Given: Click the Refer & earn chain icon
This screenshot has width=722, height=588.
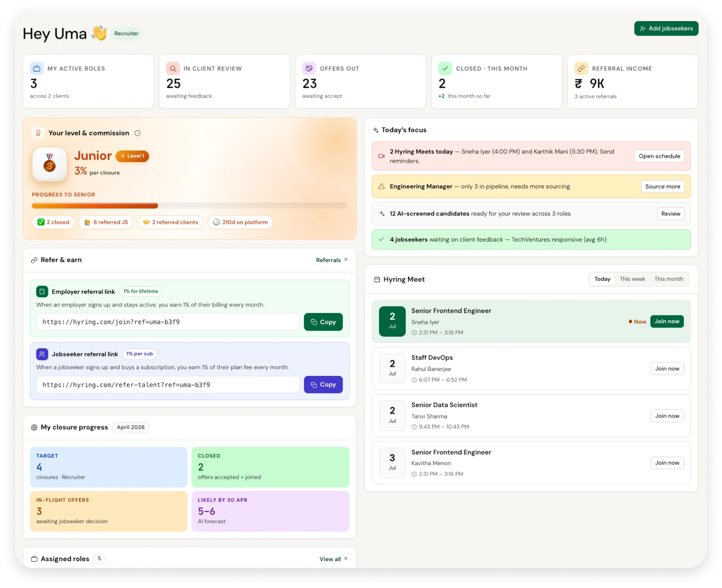Looking at the screenshot, I should [34, 260].
